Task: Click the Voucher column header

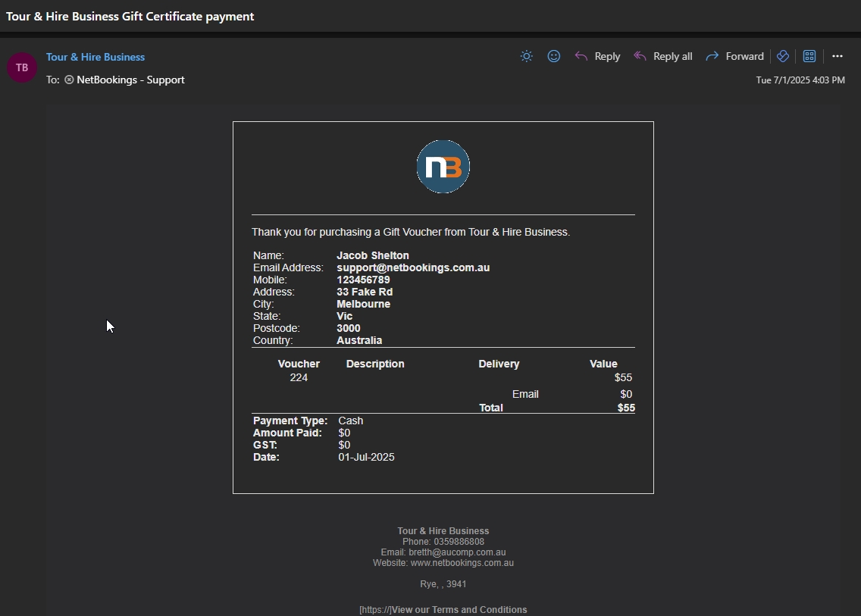Action: coord(299,364)
